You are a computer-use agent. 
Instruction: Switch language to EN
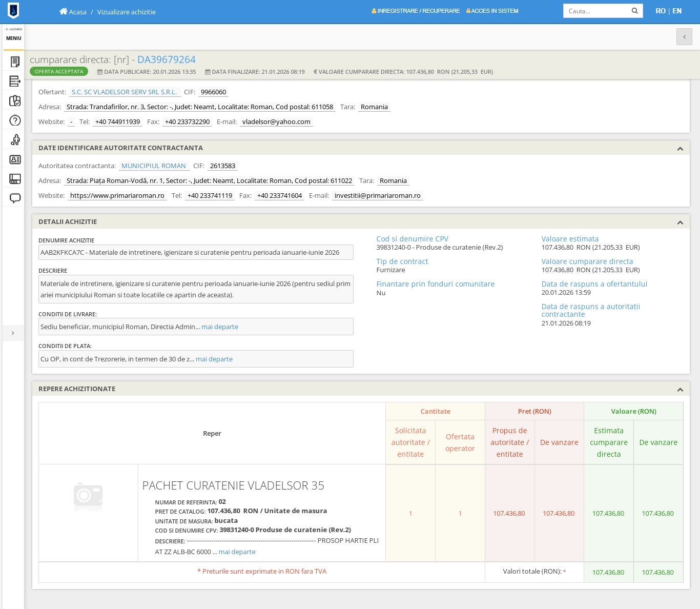[x=677, y=11]
